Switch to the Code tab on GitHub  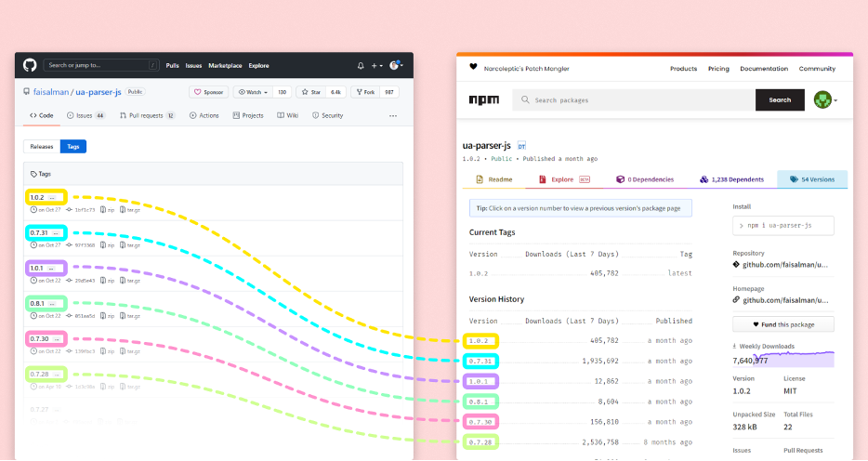[42, 115]
